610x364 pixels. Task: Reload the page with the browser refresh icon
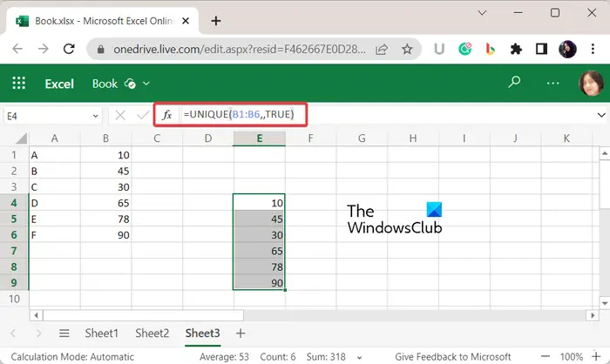pos(69,49)
